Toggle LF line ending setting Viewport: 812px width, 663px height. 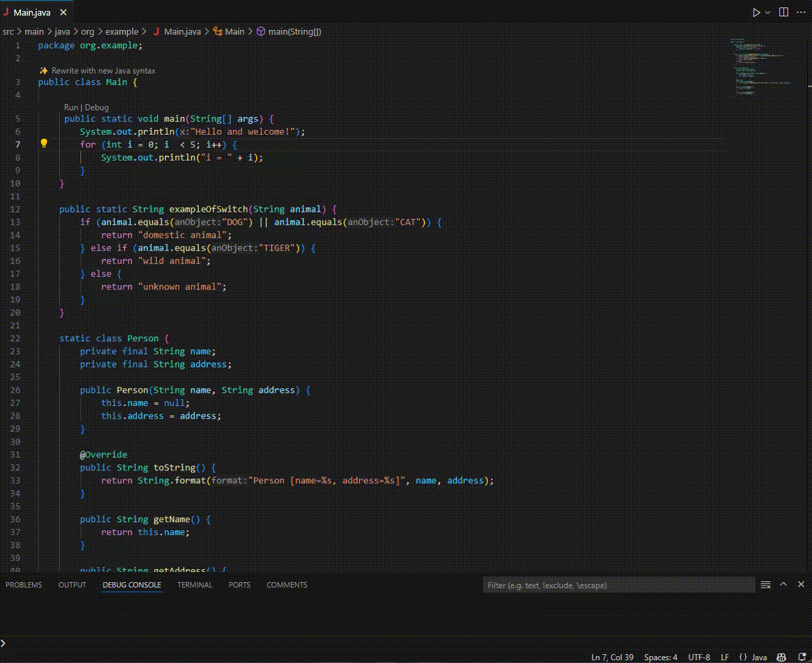pos(725,657)
